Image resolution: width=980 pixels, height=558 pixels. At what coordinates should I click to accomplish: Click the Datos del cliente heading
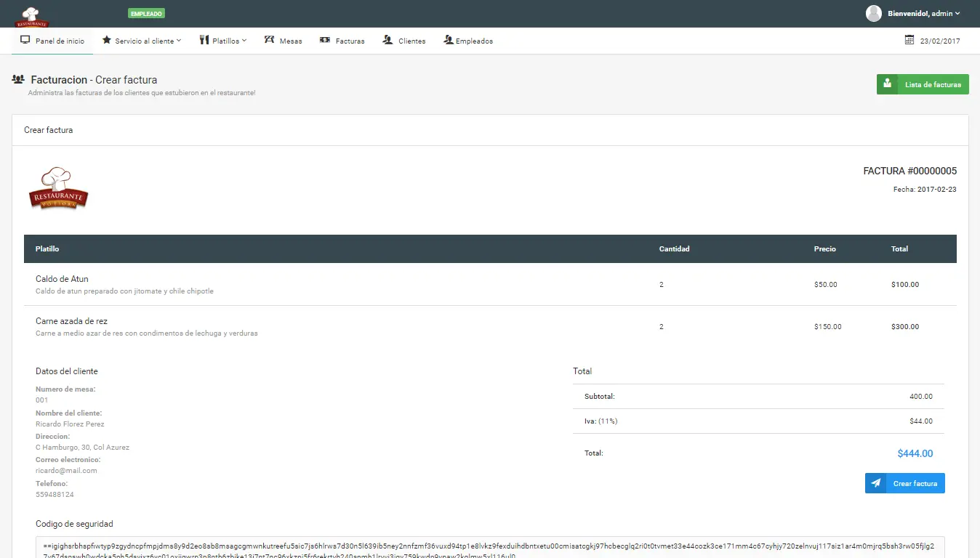(67, 371)
